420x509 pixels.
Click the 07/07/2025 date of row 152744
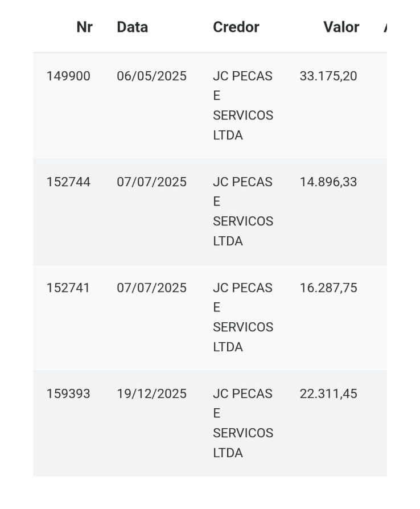click(151, 182)
